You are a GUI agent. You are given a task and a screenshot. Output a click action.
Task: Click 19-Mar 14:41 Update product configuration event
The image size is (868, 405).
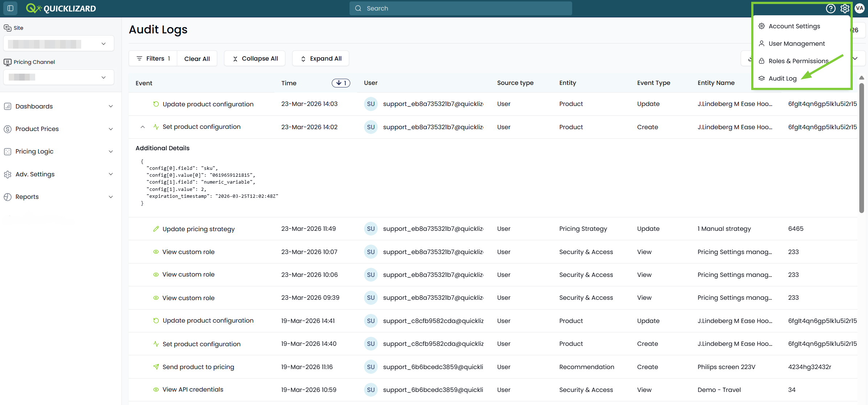[x=208, y=321]
